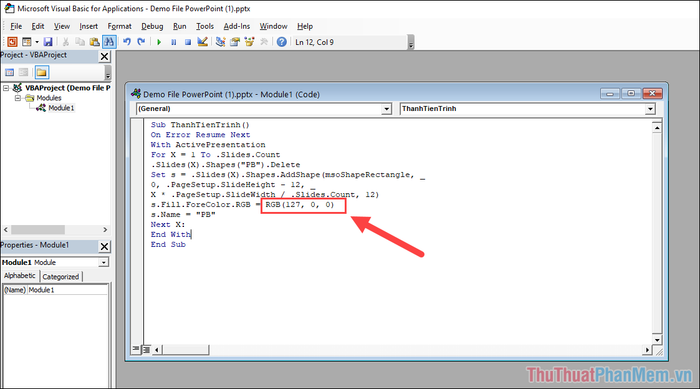Open the Window menu
The height and width of the screenshot is (389, 700).
(273, 26)
